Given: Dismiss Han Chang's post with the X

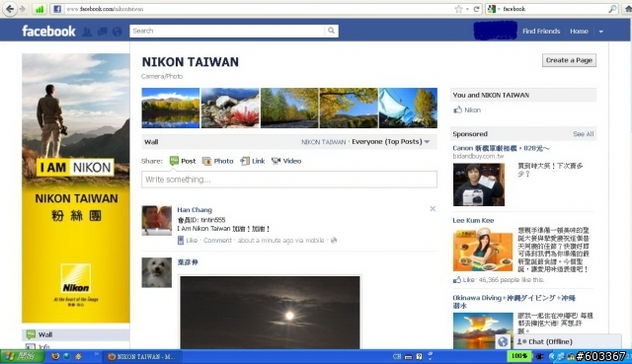Looking at the screenshot, I should [x=433, y=208].
